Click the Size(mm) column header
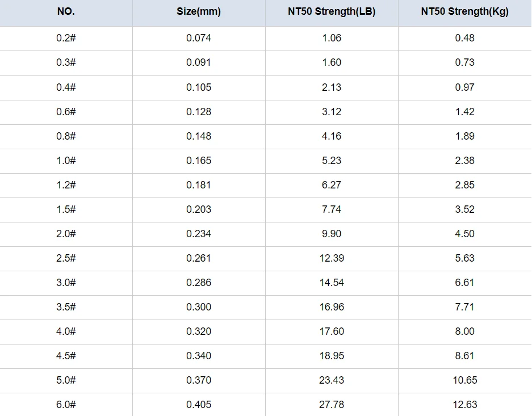Viewport: 532px width, 416px height. [x=199, y=11]
